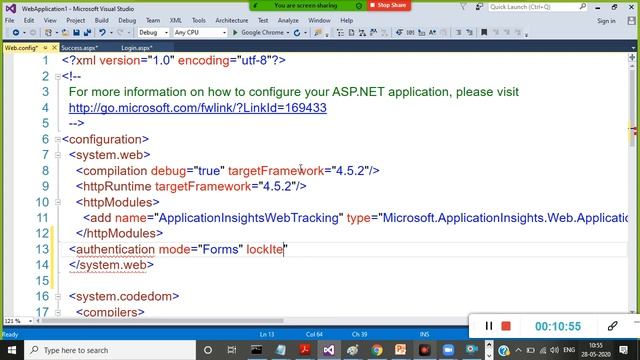Stop the screen recording with red square

click(506, 326)
